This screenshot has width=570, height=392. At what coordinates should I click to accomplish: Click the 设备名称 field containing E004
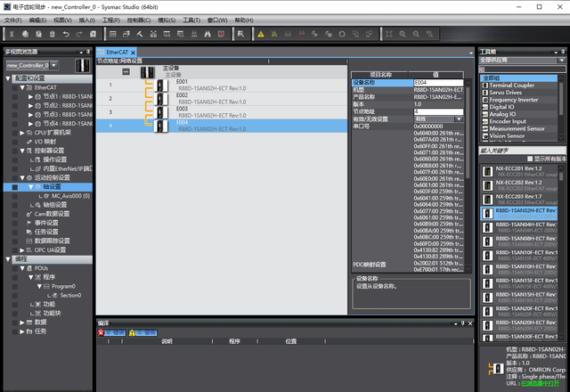438,83
